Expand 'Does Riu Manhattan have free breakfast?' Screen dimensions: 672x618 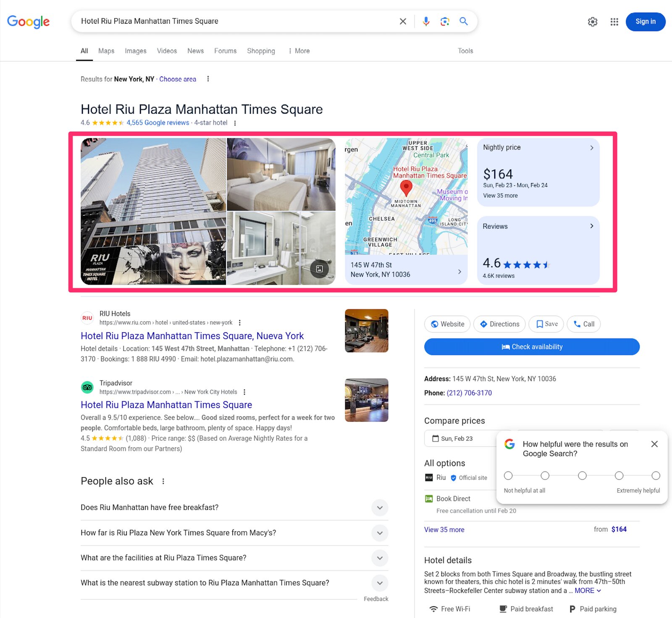[x=379, y=508]
